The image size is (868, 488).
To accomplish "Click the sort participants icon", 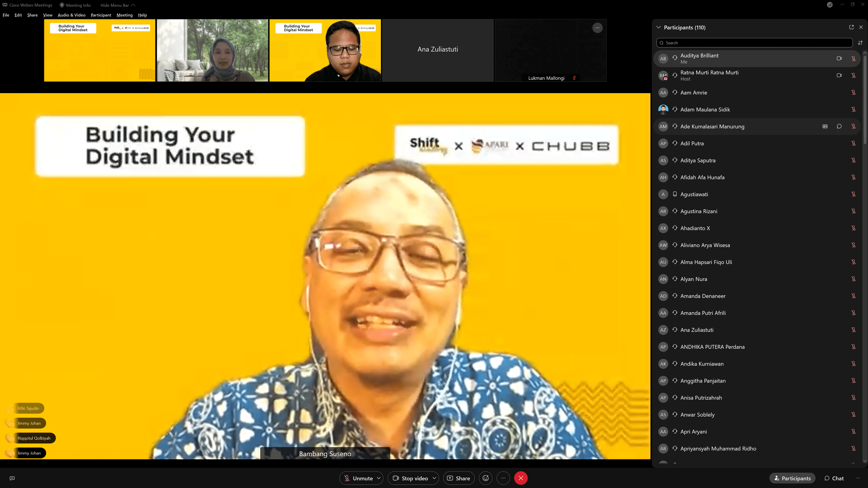I will click(x=860, y=43).
